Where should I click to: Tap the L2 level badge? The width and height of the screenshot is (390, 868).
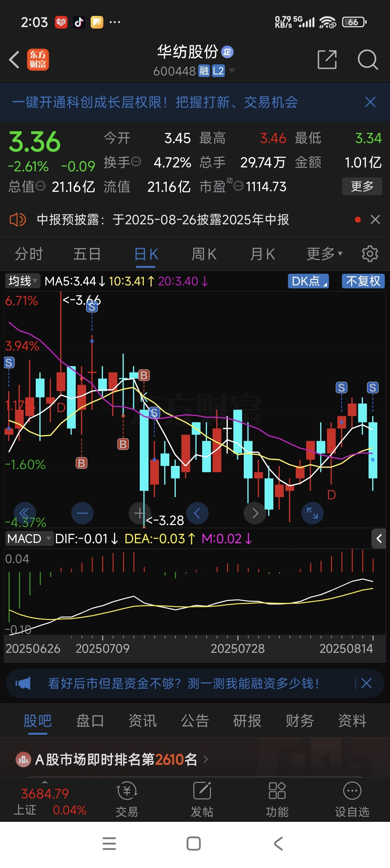click(218, 71)
